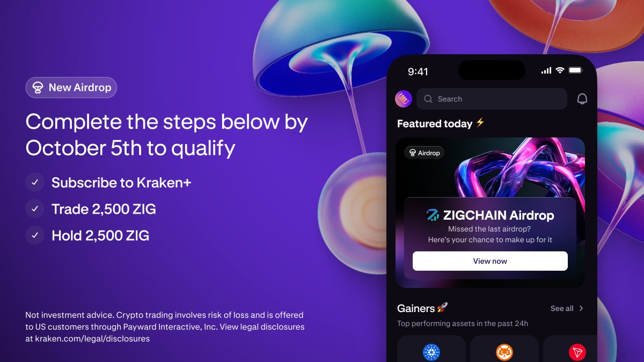Tap the lightning bolt beside Featured today
Screen dimensions: 644x362
[x=480, y=123]
